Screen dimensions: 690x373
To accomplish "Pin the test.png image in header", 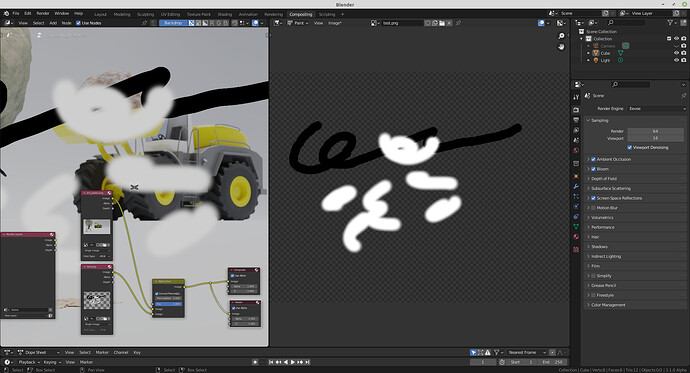I will click(458, 23).
